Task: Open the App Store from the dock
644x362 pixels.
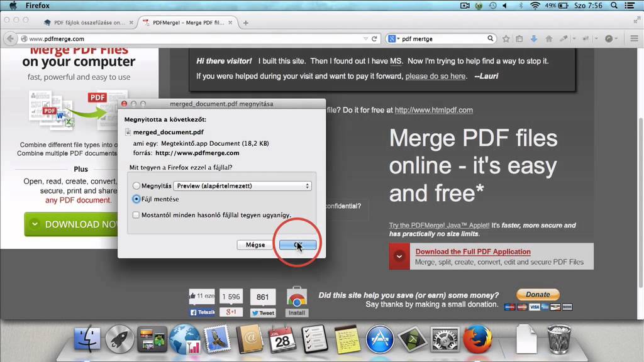Action: tap(379, 339)
